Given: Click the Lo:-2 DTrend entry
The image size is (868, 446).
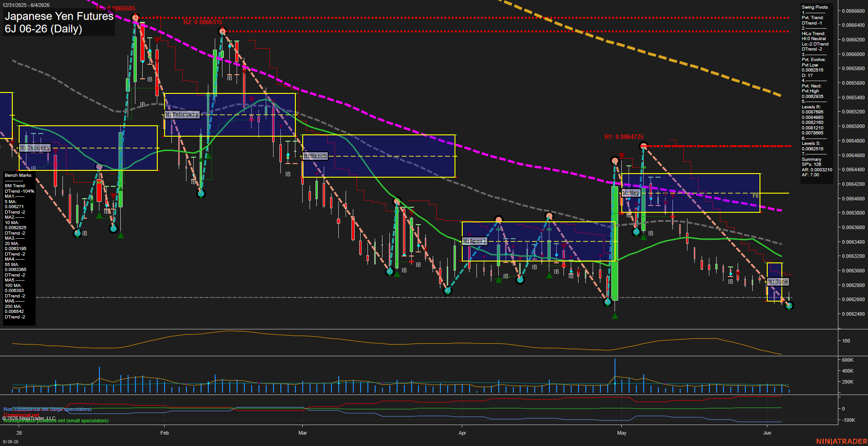Looking at the screenshot, I should pos(815,44).
